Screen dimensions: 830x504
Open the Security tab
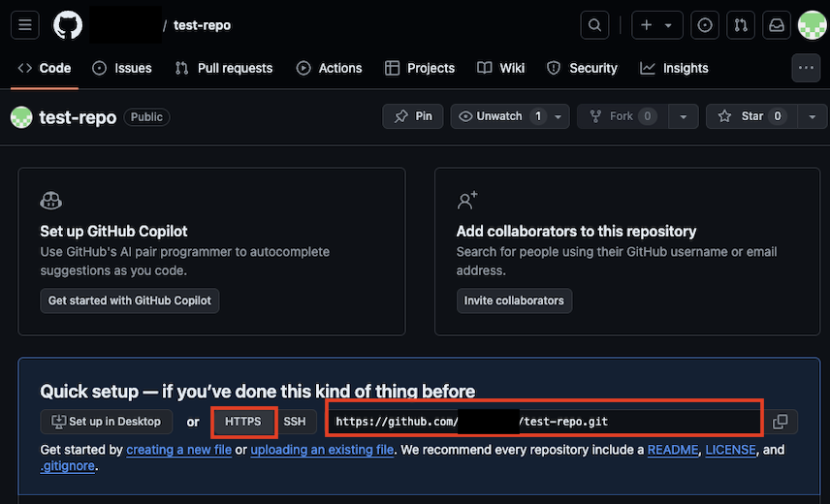coord(583,68)
